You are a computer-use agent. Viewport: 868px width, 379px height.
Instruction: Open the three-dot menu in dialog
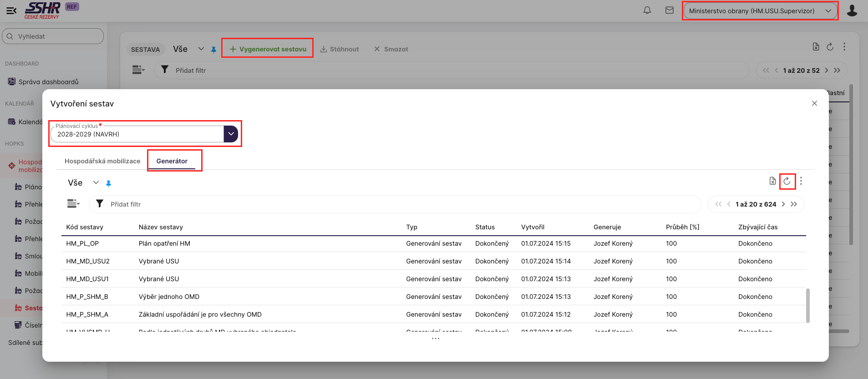coord(801,181)
